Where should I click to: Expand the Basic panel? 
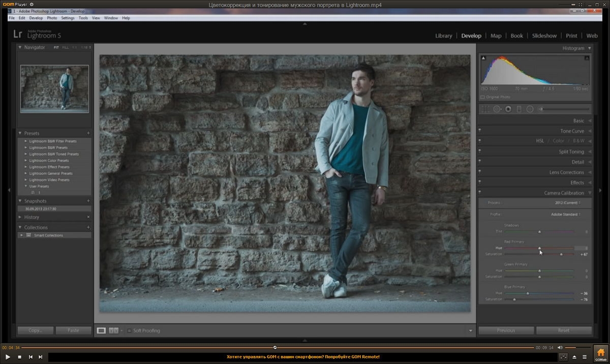[x=590, y=121]
